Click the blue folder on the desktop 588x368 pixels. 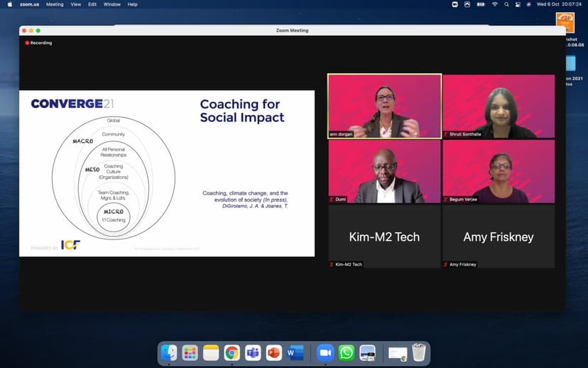[x=571, y=63]
